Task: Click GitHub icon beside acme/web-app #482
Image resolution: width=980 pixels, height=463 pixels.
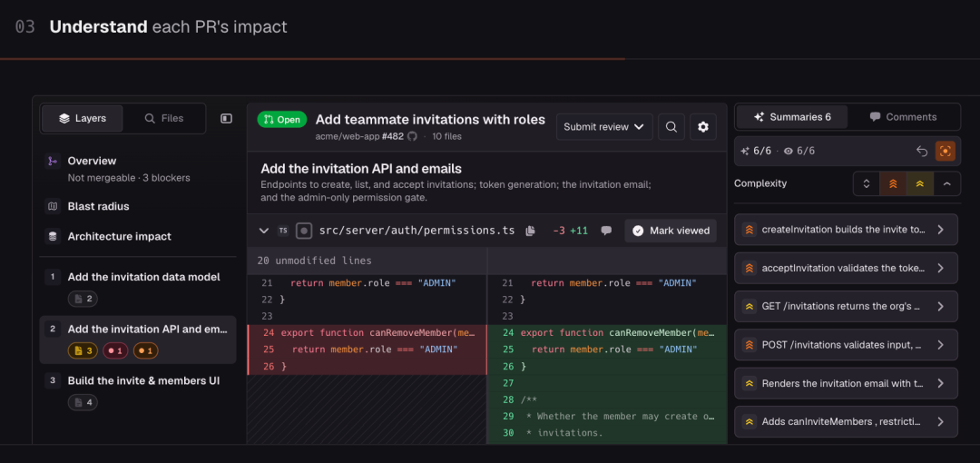Action: (412, 136)
